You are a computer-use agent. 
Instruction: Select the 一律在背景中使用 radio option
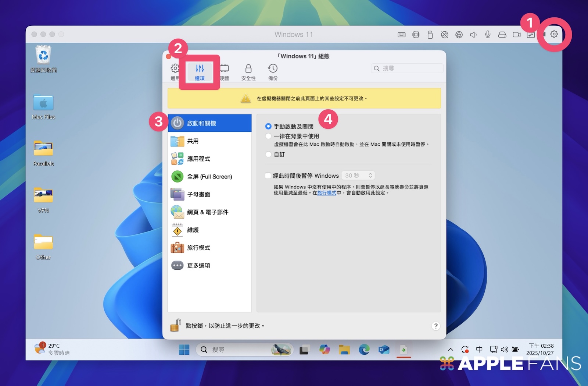click(x=268, y=136)
